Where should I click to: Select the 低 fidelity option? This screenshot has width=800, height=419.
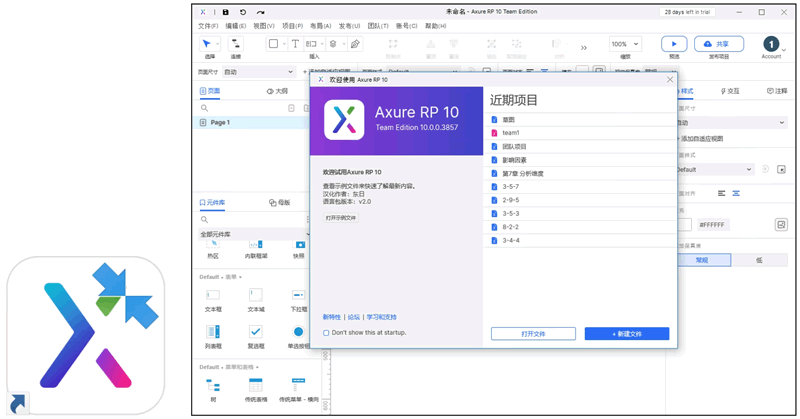(x=759, y=260)
